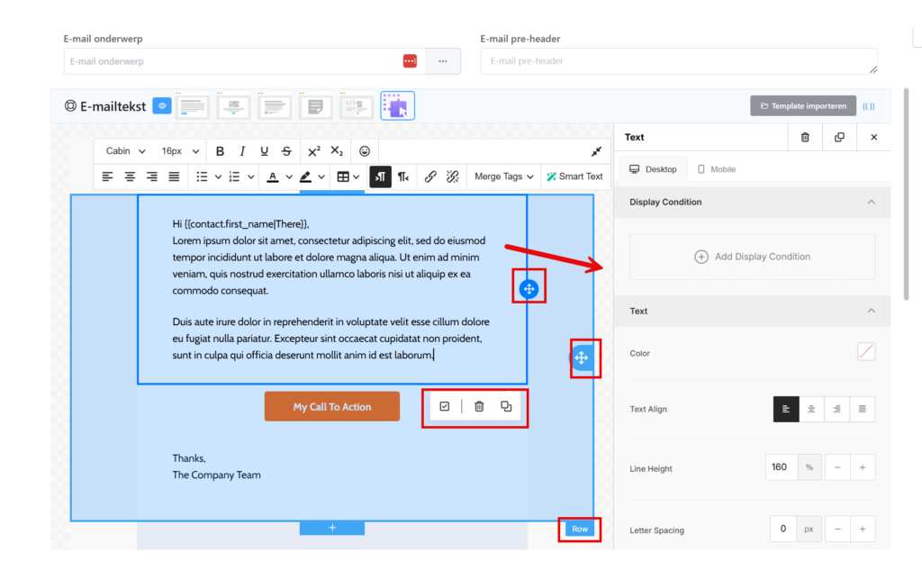Screen dimensions: 922x588
Task: Click the Template importeren button
Action: pos(803,106)
